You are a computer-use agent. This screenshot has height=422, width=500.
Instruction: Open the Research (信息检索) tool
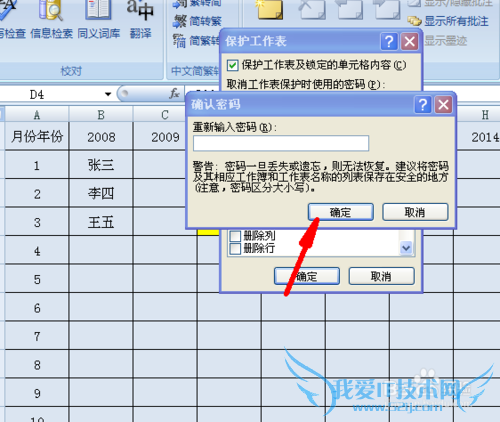click(x=51, y=20)
